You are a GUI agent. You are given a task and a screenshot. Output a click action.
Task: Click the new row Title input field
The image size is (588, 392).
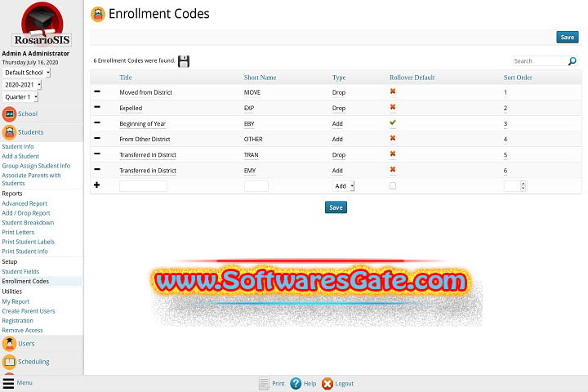coord(143,186)
